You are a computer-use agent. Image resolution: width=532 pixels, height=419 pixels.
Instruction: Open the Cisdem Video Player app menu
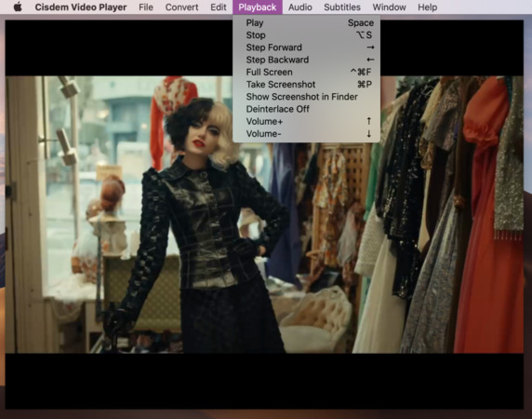click(x=81, y=7)
